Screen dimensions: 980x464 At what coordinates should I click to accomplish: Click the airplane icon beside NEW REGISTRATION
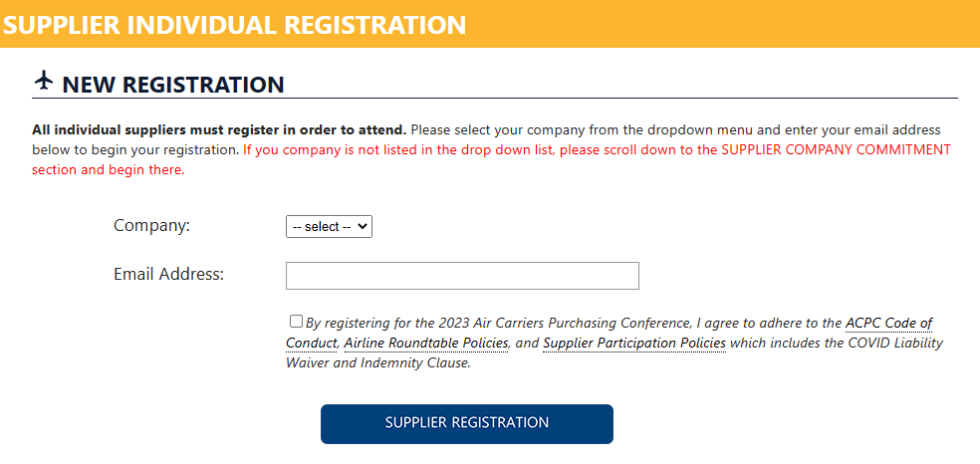[43, 82]
